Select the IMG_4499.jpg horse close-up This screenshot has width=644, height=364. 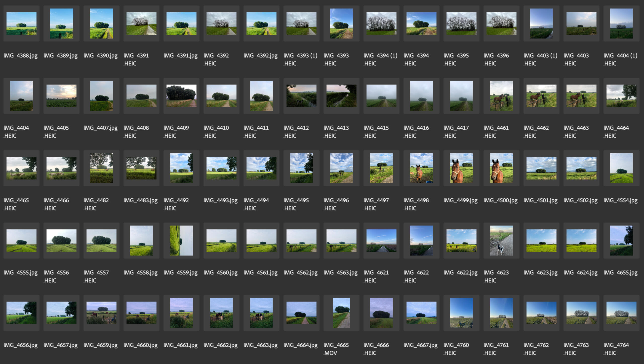(x=461, y=168)
